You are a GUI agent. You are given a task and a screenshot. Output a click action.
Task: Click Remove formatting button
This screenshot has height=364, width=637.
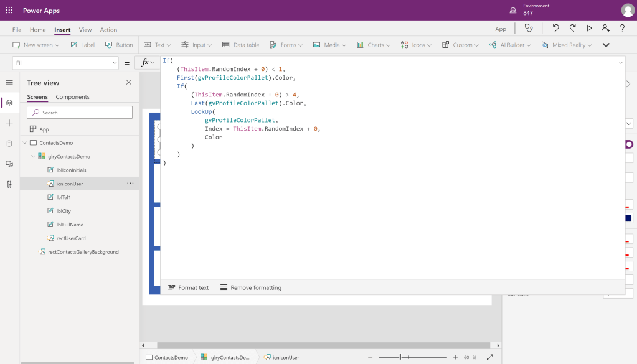(x=251, y=287)
